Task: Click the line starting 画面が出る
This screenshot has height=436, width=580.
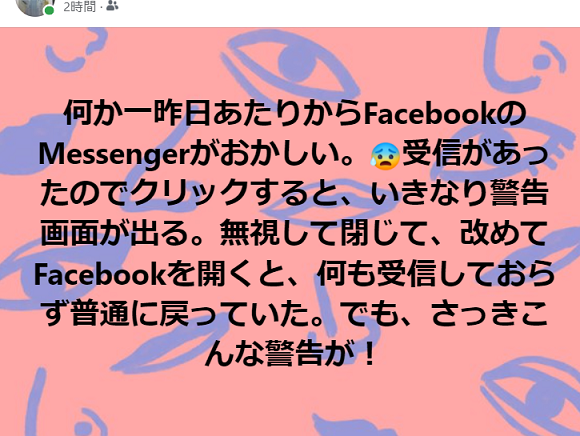Action: click(294, 234)
